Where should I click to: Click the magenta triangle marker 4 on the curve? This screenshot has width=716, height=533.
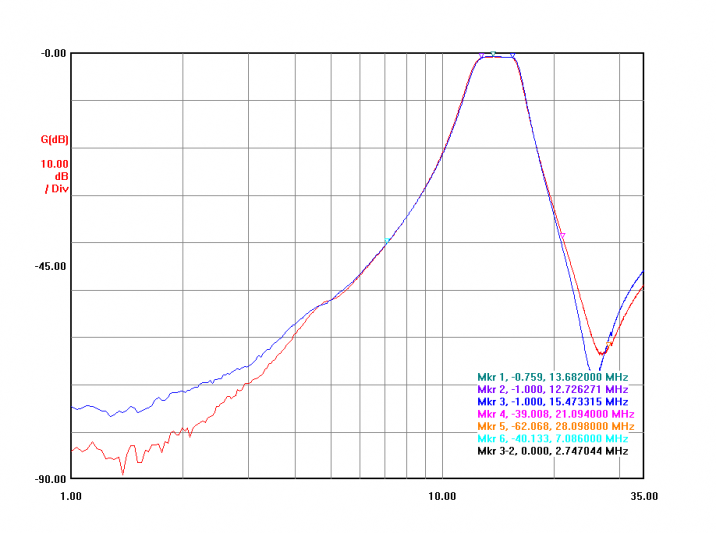point(562,236)
